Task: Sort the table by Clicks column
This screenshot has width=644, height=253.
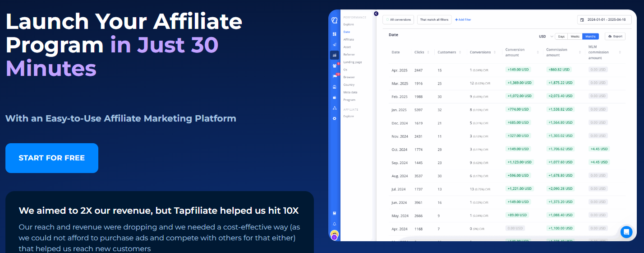Action: pyautogui.click(x=422, y=52)
